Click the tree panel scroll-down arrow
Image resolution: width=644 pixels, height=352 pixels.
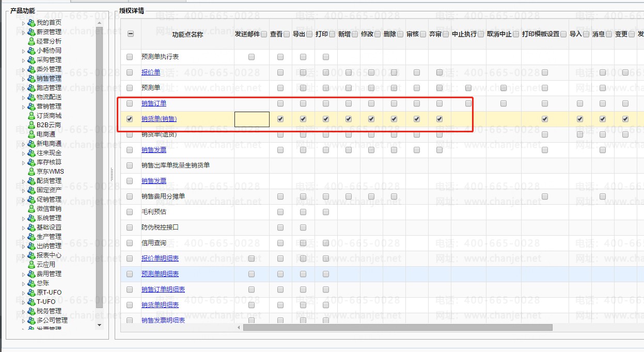100,325
